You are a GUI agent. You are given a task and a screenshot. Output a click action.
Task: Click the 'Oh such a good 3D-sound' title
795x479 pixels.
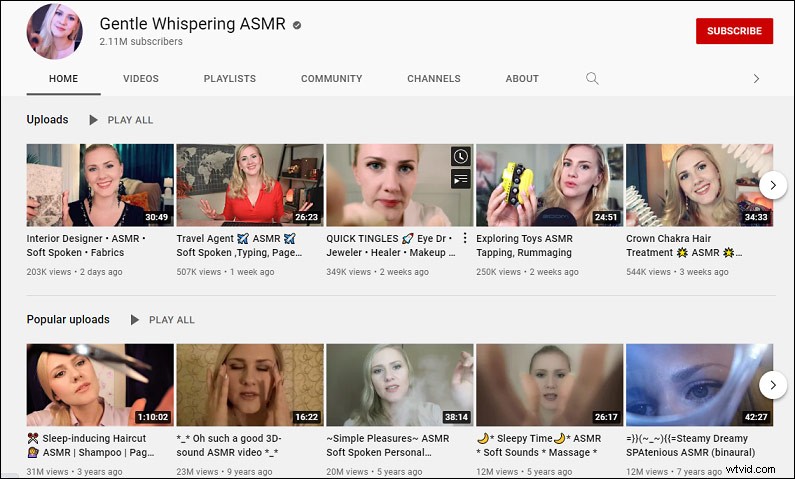[x=229, y=446]
